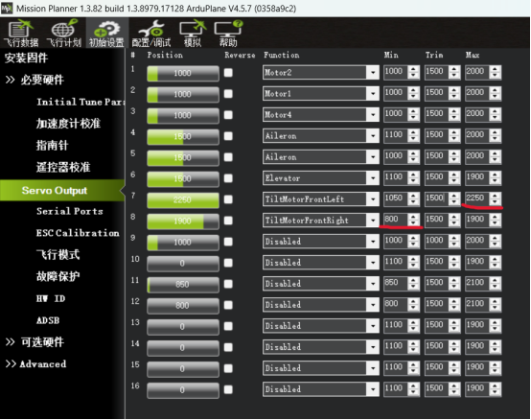
Task: Click the Mission Planner logo in title bar
Action: point(7,8)
